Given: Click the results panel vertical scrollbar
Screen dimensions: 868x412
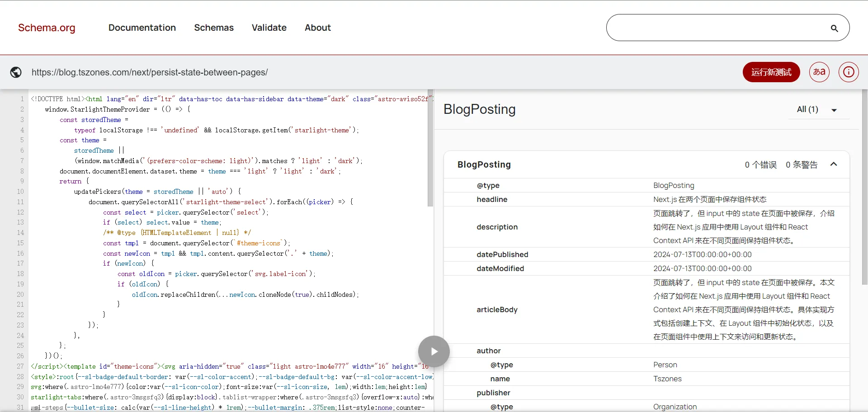Looking at the screenshot, I should coord(864,187).
